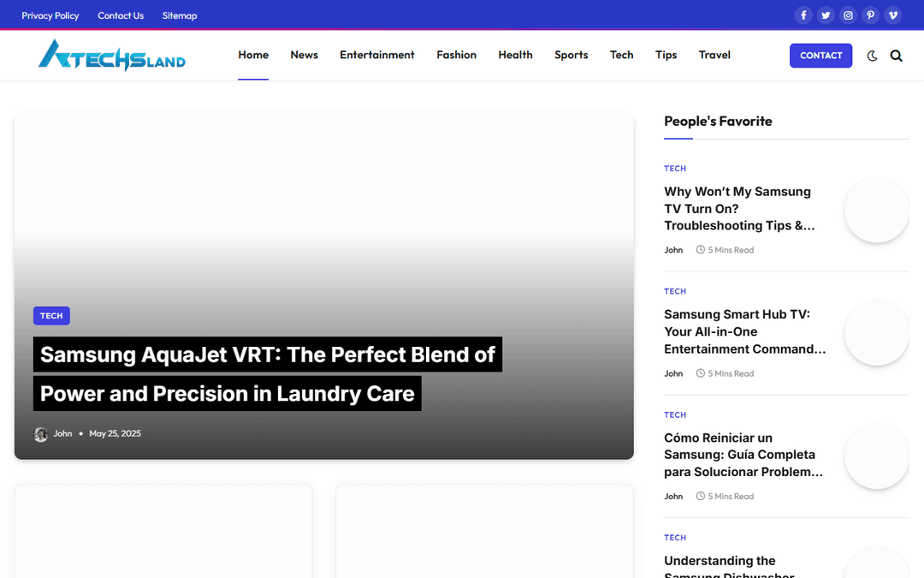Viewport: 924px width, 578px height.
Task: Click author John on the hero article
Action: (62, 433)
